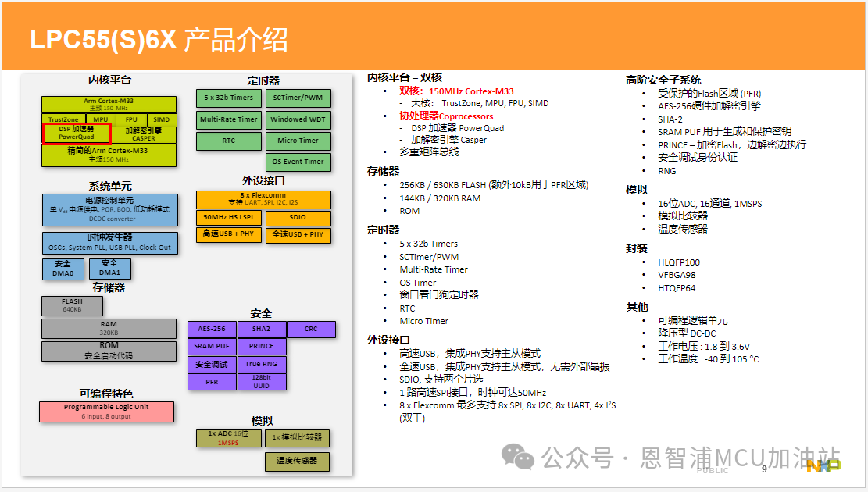Click the SHA2 block

[x=262, y=330]
